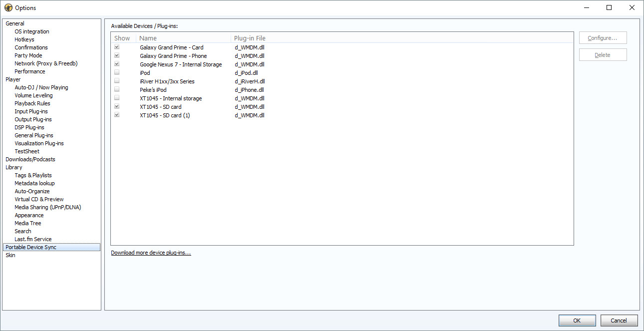The width and height of the screenshot is (644, 331).
Task: Toggle Show checkbox for XT1045 - Internal storage
Action: [x=117, y=98]
